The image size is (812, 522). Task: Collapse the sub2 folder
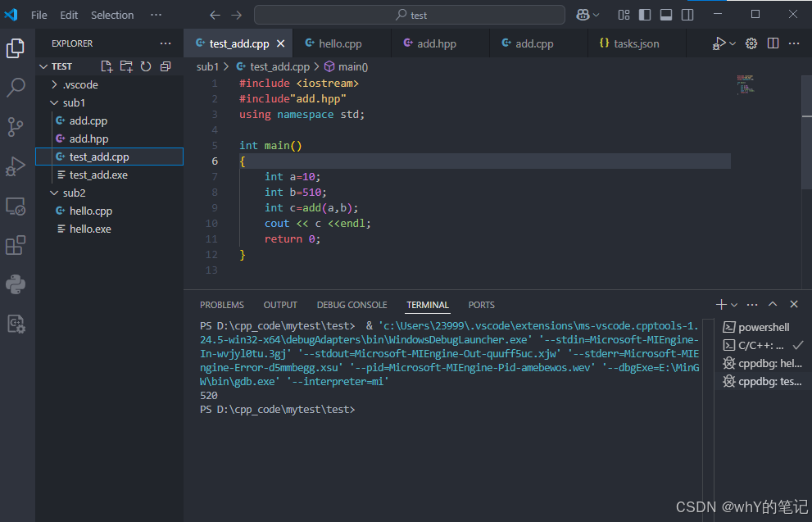click(x=109, y=193)
